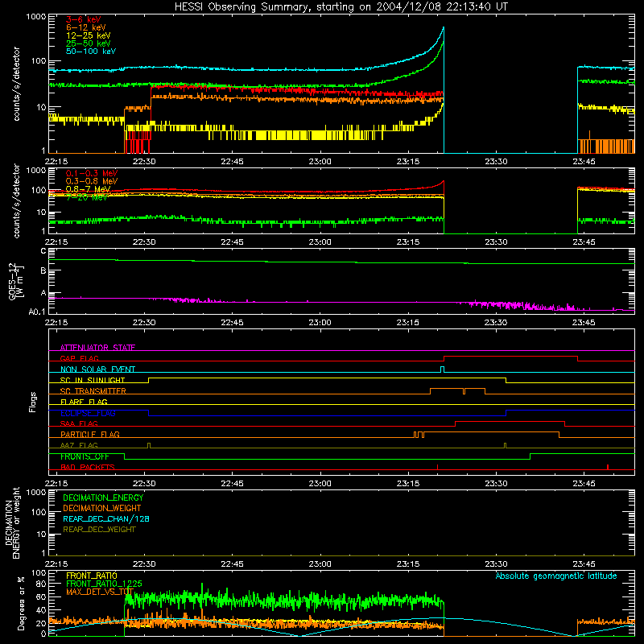644x644 pixels.
Task: Click the FLARE_FLAG label
Action: point(84,402)
